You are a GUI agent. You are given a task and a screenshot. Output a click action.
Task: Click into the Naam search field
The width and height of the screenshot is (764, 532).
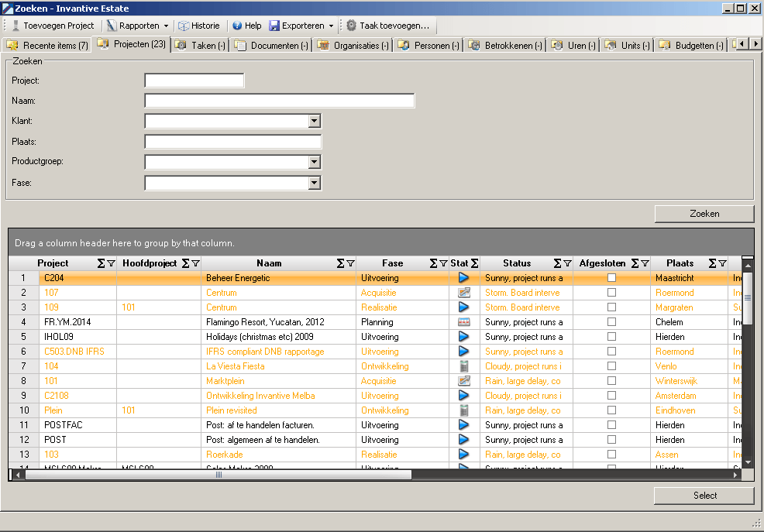point(280,101)
